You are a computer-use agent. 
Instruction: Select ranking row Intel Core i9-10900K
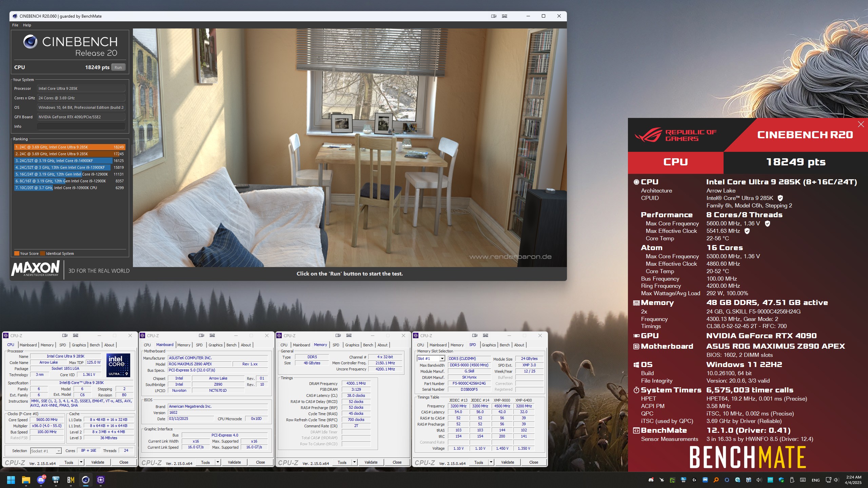70,188
